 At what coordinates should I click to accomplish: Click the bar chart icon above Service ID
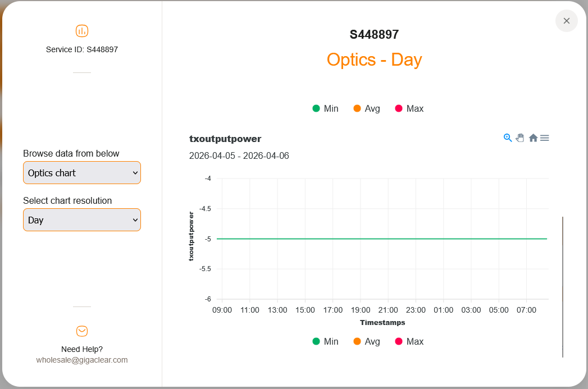pos(82,31)
